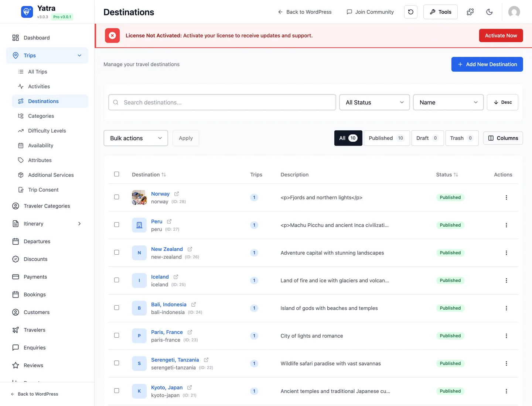
Task: Toggle dark mode with the moon icon
Action: (x=490, y=12)
